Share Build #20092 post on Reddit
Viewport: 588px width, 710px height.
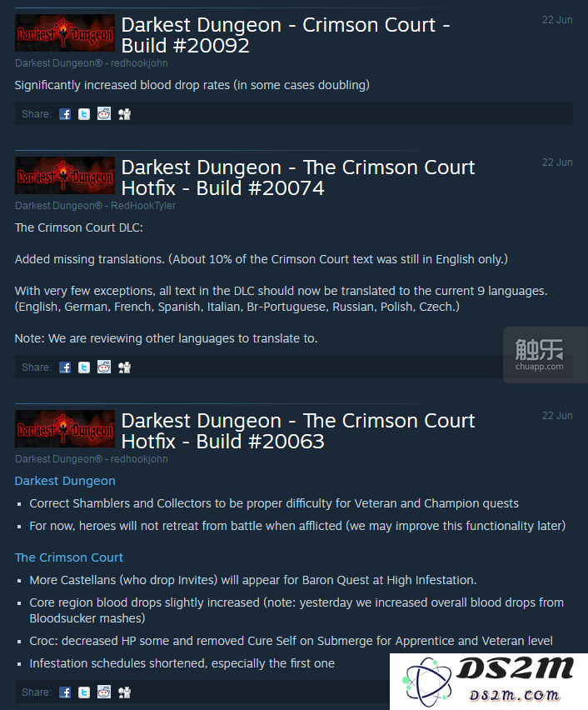(x=104, y=114)
